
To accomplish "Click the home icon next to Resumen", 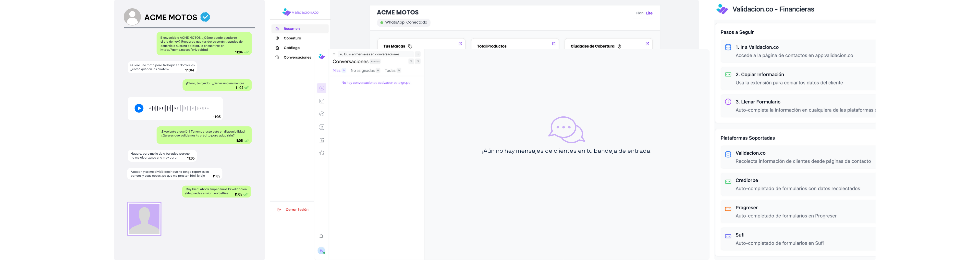I will tap(277, 29).
